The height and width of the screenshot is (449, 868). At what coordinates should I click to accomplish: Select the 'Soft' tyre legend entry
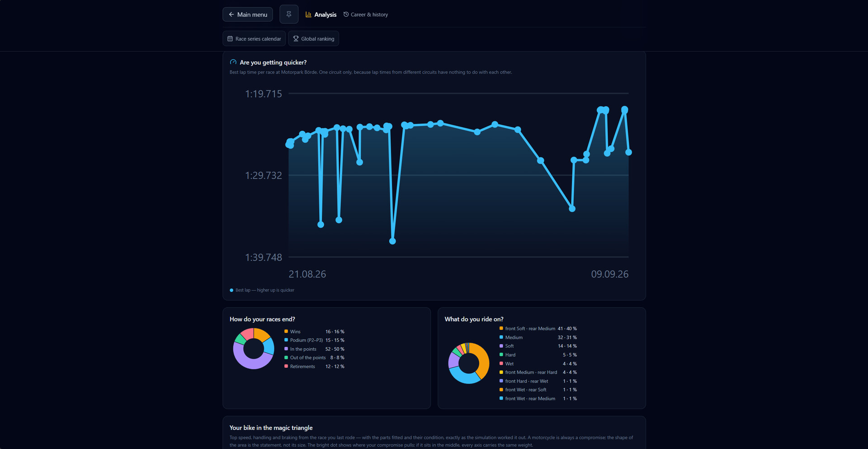point(538,346)
